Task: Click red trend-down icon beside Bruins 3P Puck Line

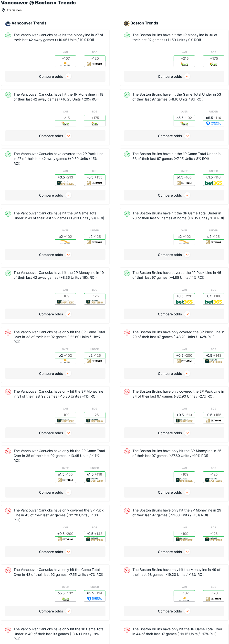Action: pyautogui.click(x=127, y=333)
